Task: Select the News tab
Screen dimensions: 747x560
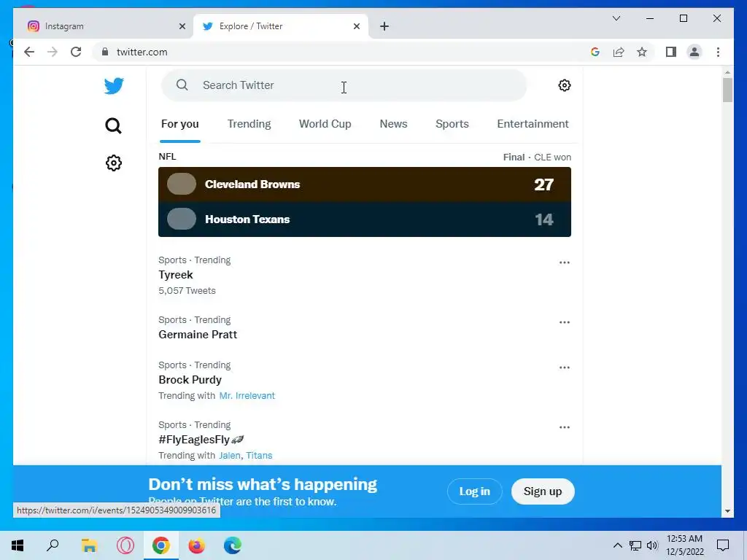Action: tap(393, 124)
